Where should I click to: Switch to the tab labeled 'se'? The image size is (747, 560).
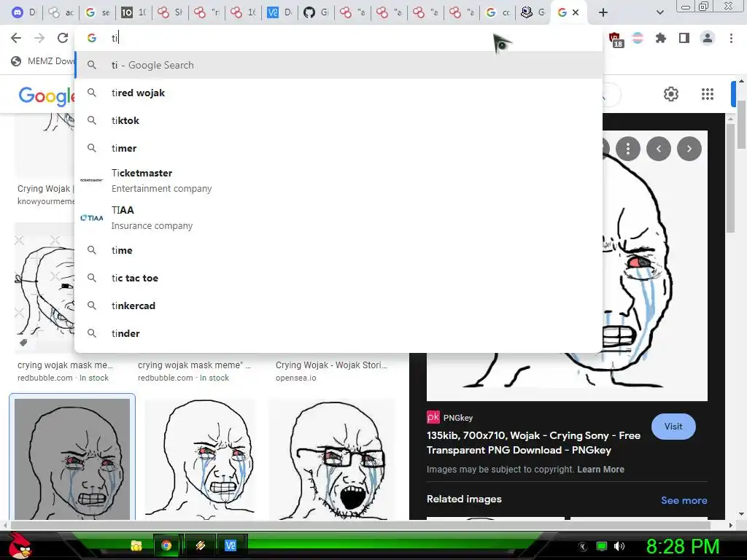[97, 12]
